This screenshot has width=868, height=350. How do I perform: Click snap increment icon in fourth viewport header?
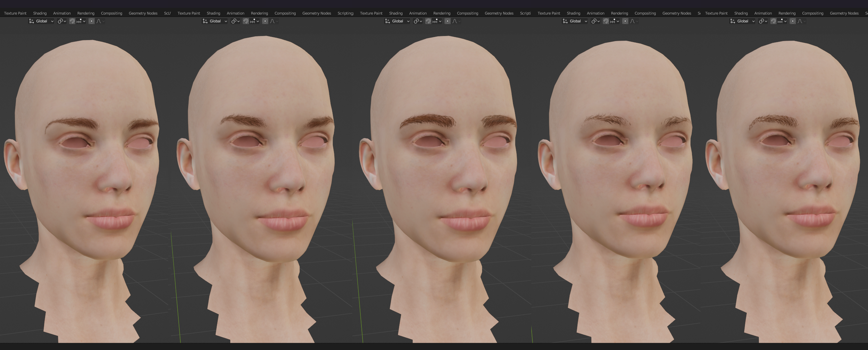click(x=613, y=21)
